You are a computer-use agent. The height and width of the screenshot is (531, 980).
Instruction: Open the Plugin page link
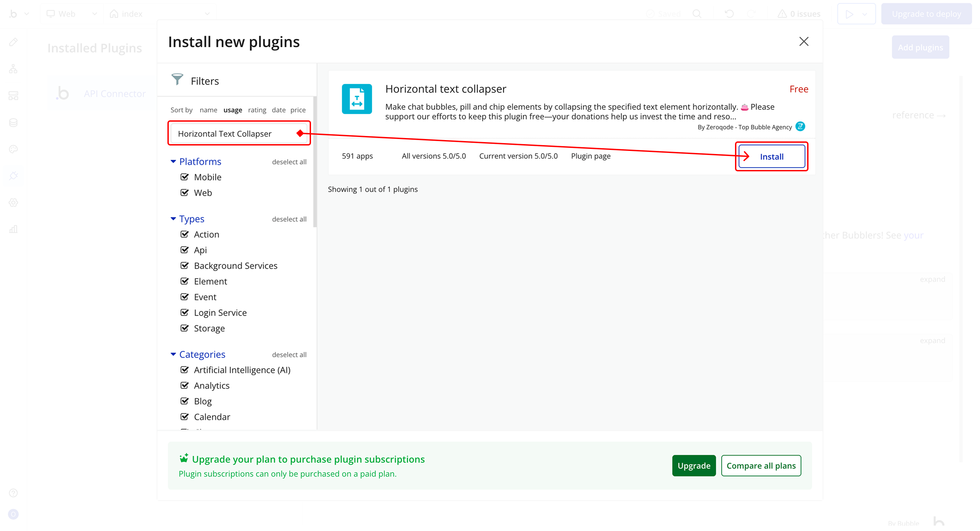pyautogui.click(x=590, y=156)
